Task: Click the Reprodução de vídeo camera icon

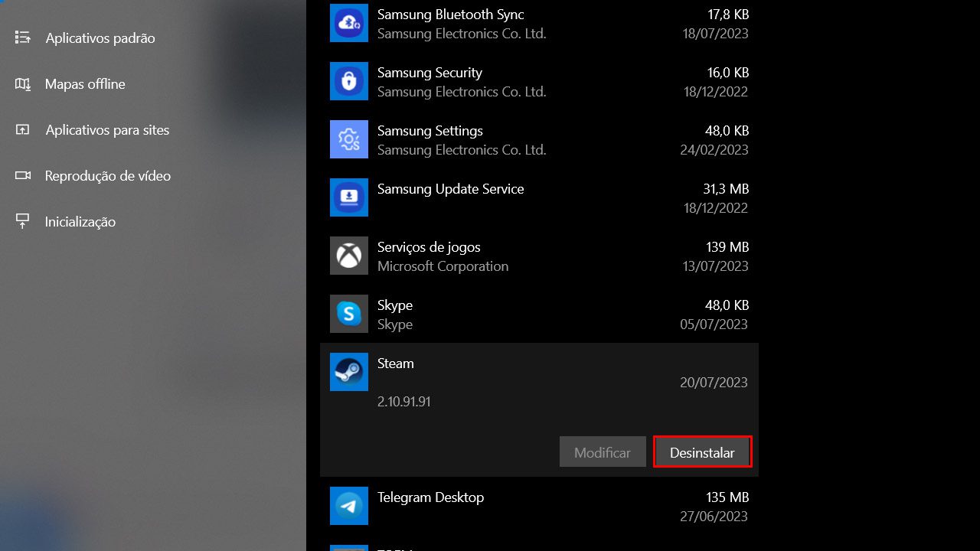Action: (x=23, y=175)
